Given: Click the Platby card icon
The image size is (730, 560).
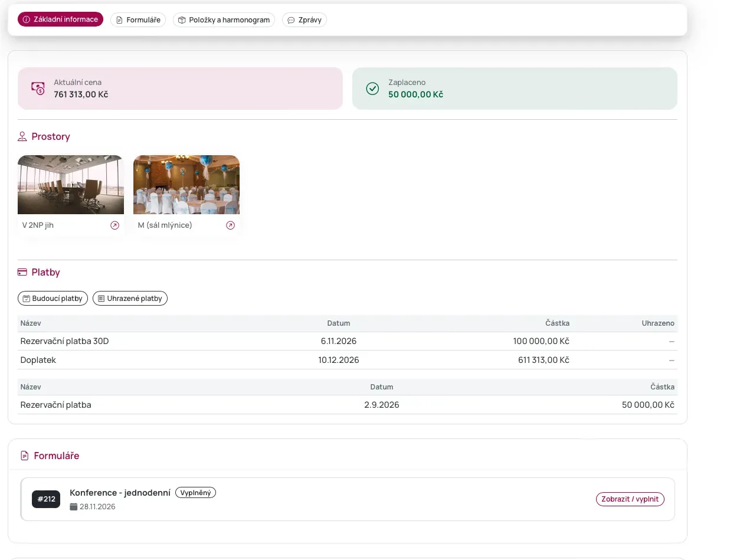Looking at the screenshot, I should click(x=22, y=273).
